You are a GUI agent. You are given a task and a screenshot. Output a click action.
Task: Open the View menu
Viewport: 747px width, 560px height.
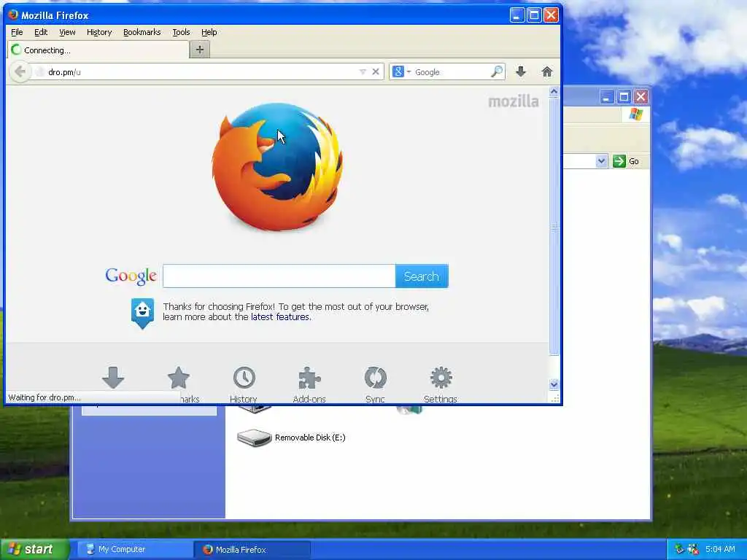67,32
